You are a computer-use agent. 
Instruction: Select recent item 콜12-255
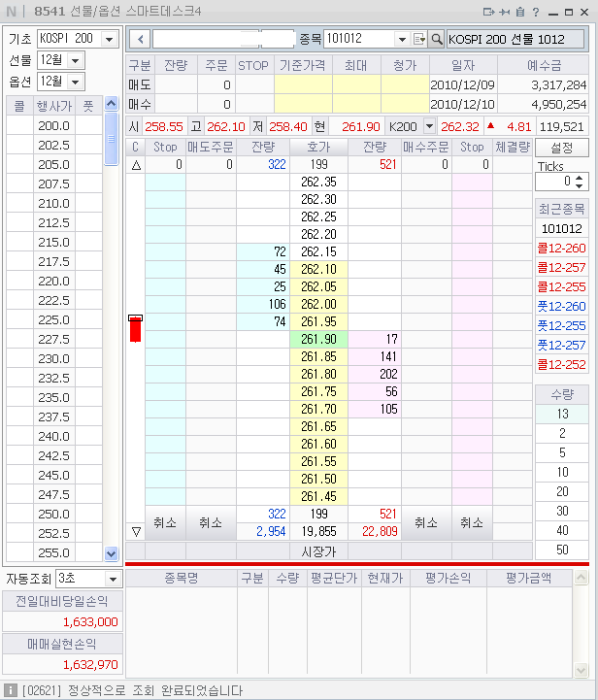coord(562,287)
